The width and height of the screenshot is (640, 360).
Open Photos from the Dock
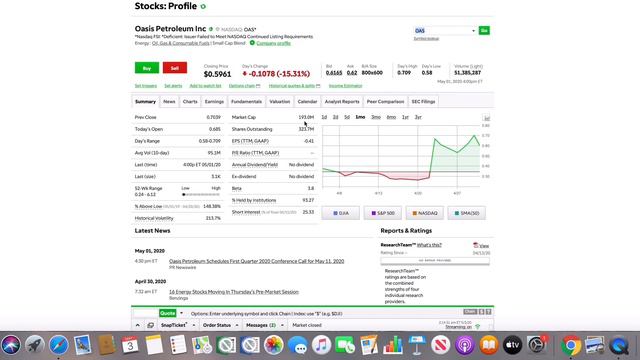coord(273,345)
